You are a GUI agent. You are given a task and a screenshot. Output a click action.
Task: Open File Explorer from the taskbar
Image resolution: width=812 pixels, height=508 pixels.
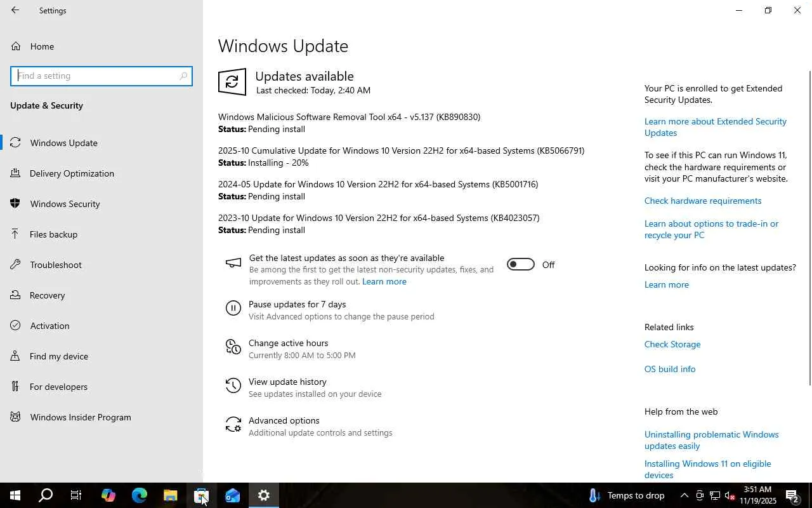[x=170, y=495]
